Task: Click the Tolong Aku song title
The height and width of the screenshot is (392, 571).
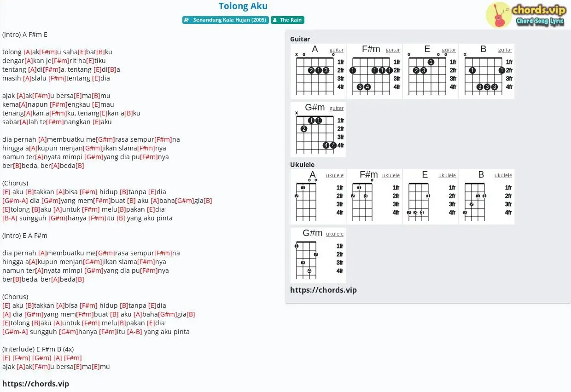Action: (x=243, y=6)
